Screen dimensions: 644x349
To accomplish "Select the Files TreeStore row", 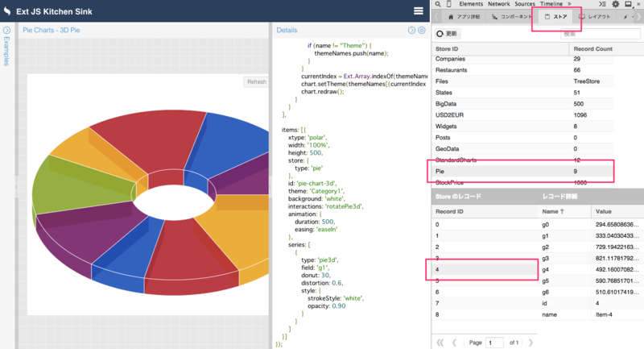I will [522, 81].
